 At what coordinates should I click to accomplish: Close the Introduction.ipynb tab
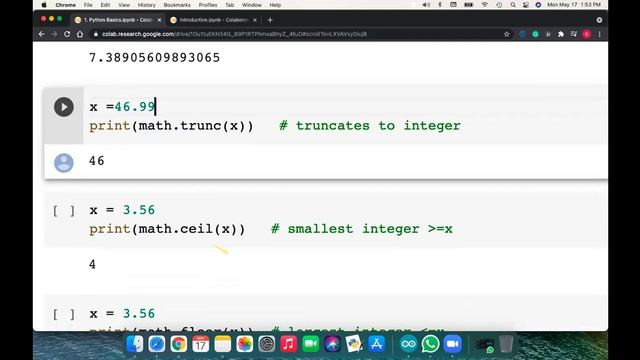pos(255,20)
